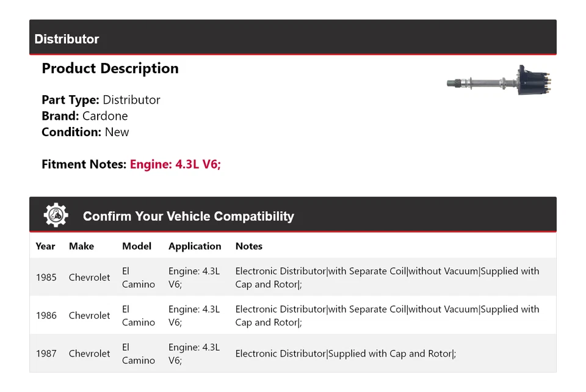Click the gear compatibility icon

pyautogui.click(x=56, y=216)
